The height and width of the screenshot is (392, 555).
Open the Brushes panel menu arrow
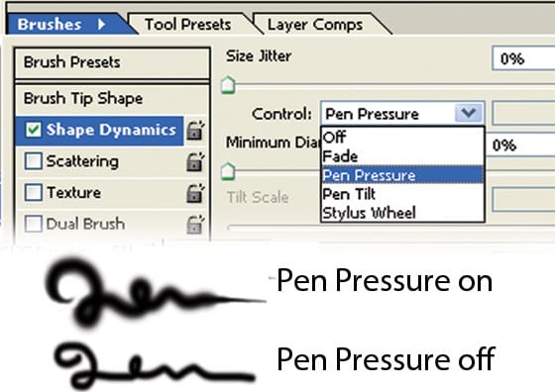(x=101, y=25)
